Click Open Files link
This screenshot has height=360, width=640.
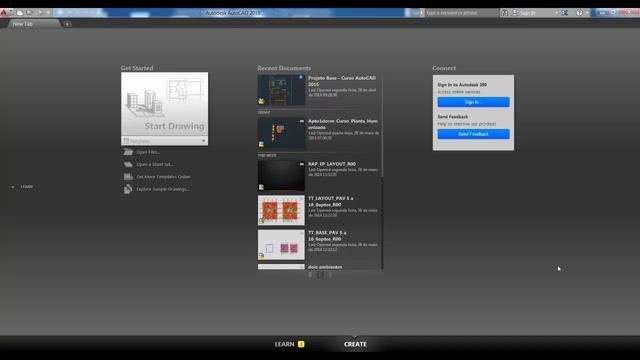tap(148, 152)
